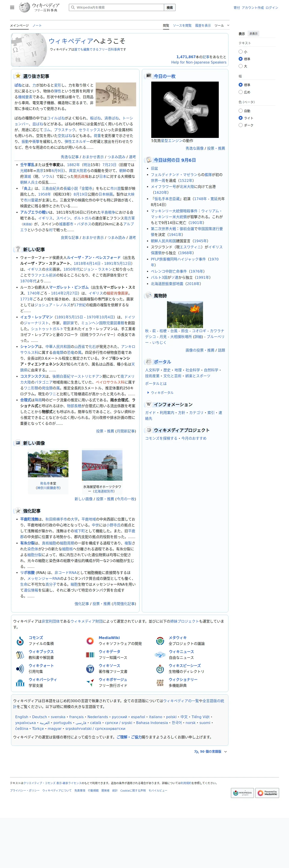
Task: Click the Commons logo icon
Action: pyautogui.click(x=20, y=641)
